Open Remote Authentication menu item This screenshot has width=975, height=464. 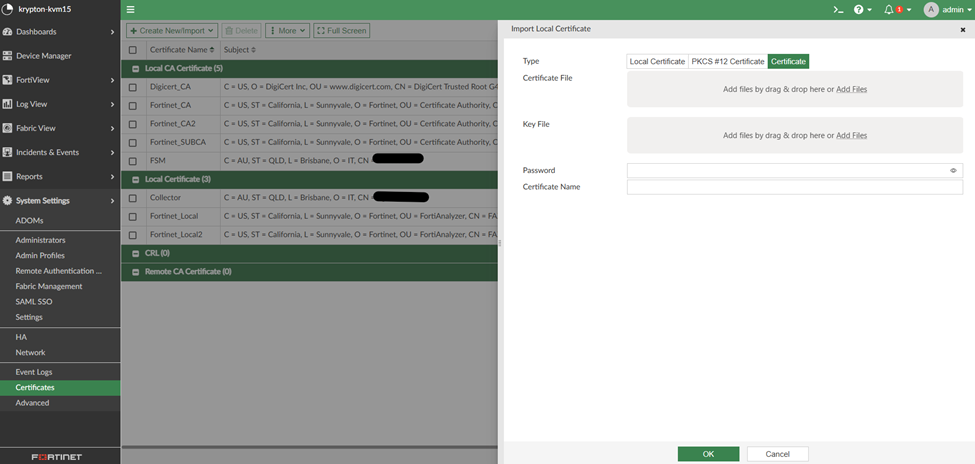coord(58,271)
